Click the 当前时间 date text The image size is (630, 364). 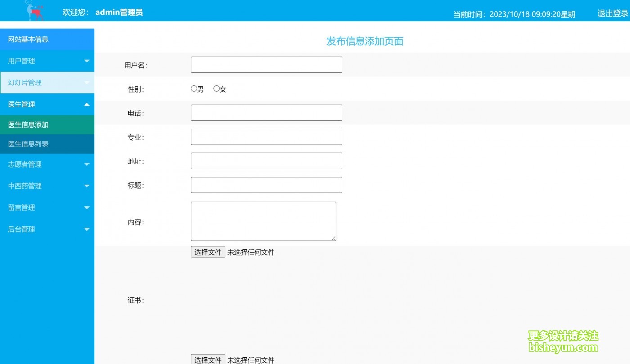[514, 14]
